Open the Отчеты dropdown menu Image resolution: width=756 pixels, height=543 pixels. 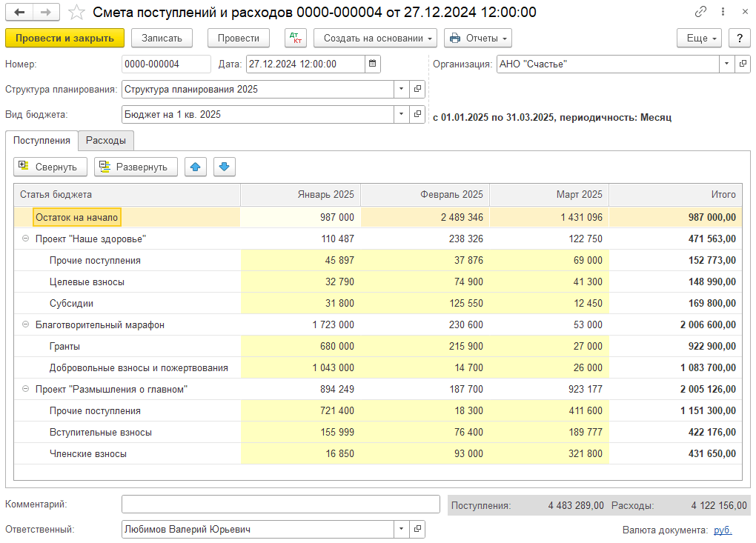pos(478,38)
